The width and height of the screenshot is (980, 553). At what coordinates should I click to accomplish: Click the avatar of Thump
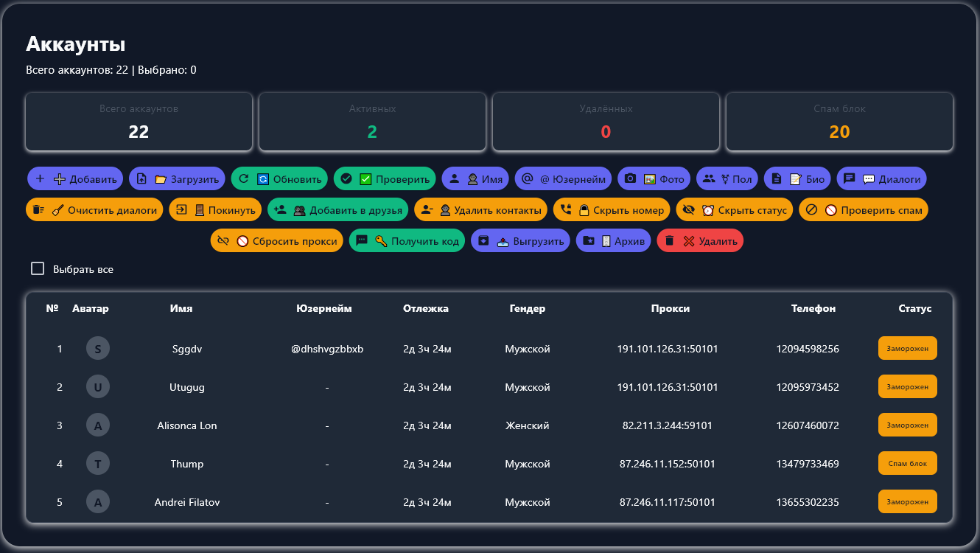coord(98,464)
